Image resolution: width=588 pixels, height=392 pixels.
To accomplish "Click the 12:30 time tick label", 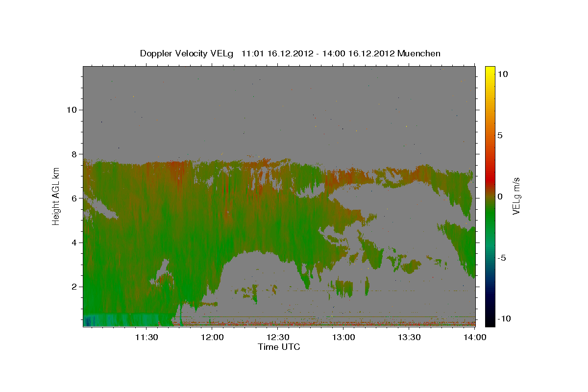I will click(x=278, y=337).
